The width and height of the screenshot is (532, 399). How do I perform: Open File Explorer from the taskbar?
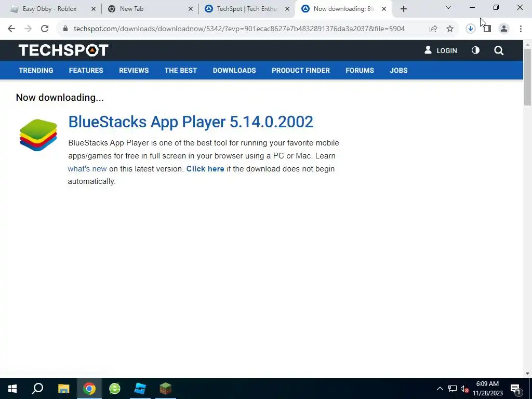click(63, 389)
